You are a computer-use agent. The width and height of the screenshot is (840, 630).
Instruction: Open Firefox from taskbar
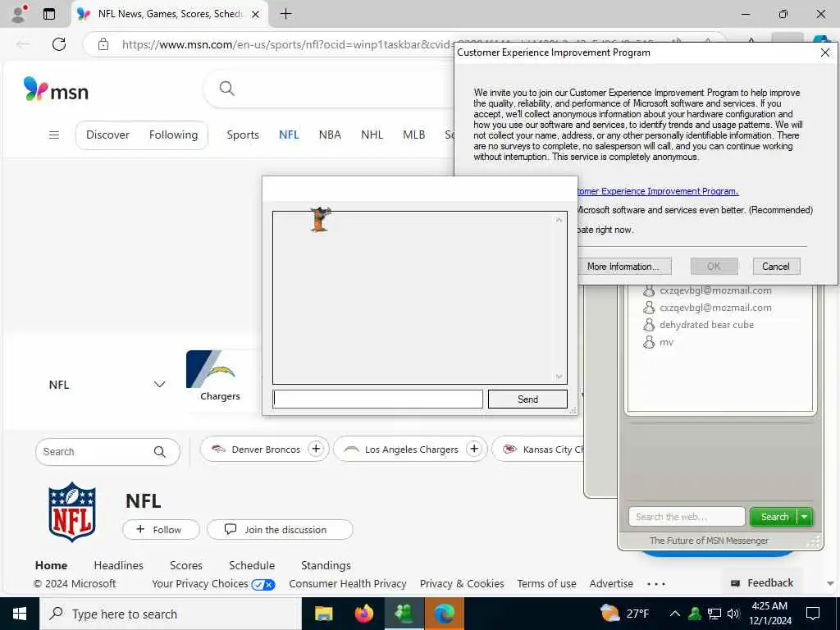[x=363, y=614]
